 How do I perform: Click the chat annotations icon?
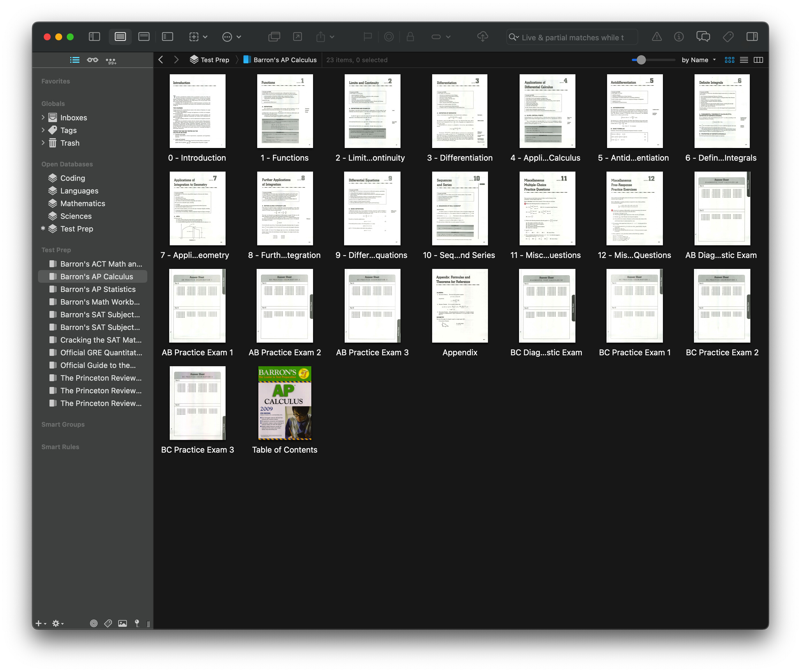click(x=703, y=37)
